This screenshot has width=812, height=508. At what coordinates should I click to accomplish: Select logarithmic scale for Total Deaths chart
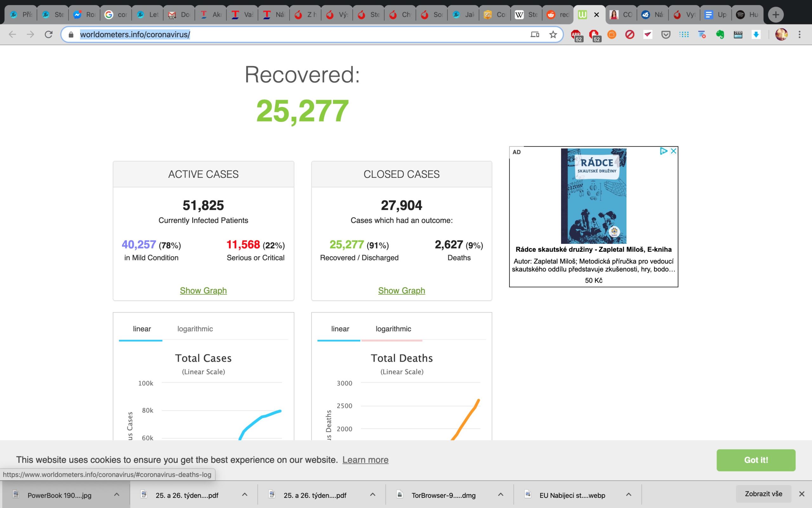pos(393,329)
